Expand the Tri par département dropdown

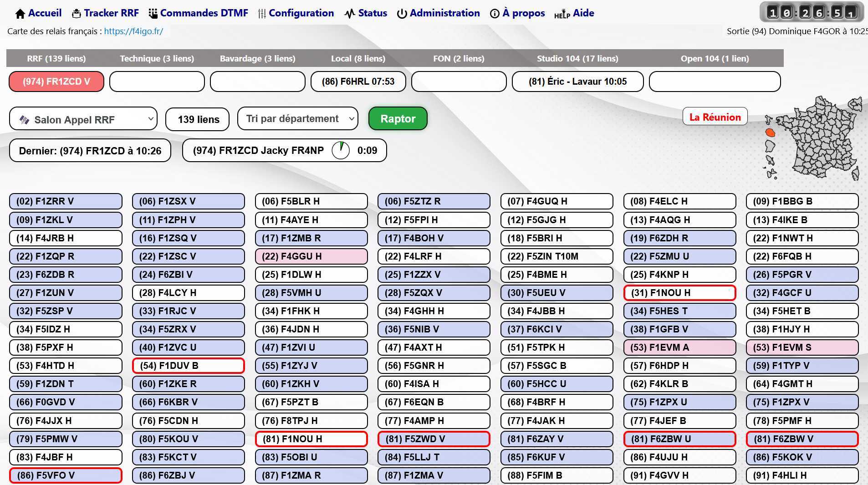(298, 119)
